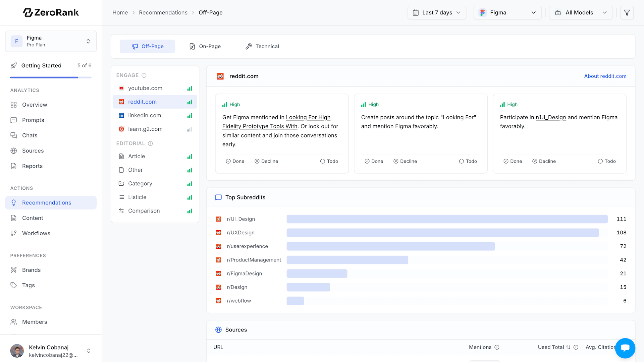The image size is (644, 362).
Task: Click the EDITORIAL info icon
Action: tap(150, 143)
